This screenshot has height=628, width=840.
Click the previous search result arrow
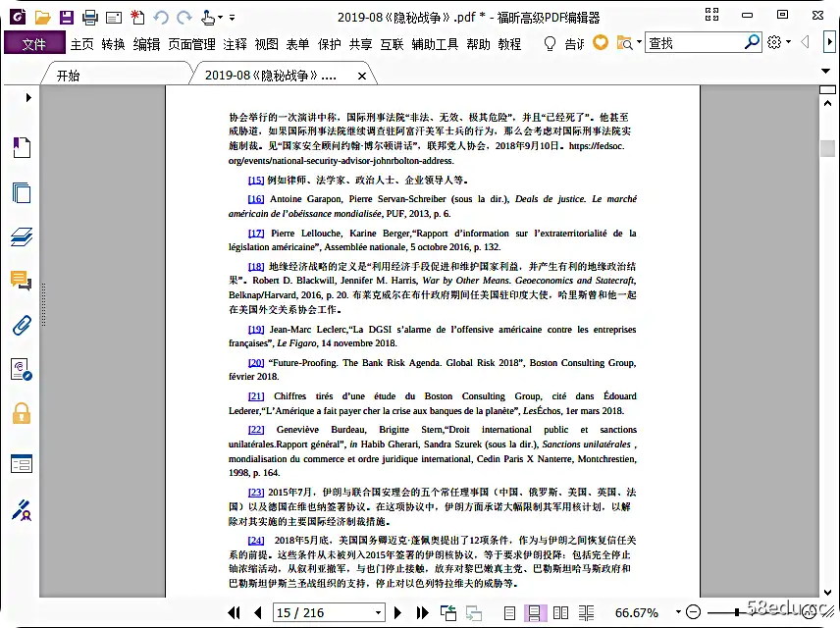[805, 42]
